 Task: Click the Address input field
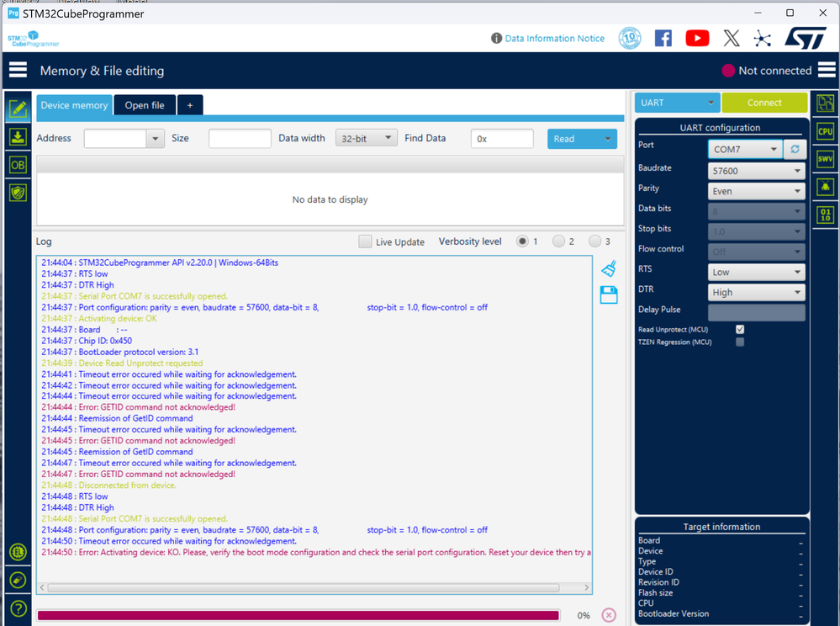[115, 138]
